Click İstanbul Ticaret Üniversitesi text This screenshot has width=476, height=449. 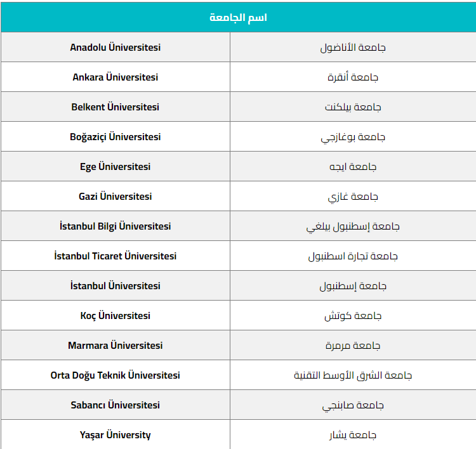click(x=116, y=256)
